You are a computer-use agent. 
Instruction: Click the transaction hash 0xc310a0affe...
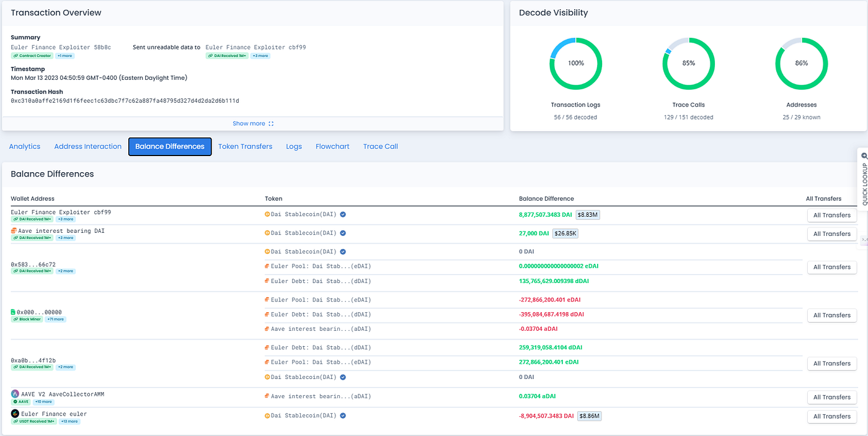coord(125,101)
